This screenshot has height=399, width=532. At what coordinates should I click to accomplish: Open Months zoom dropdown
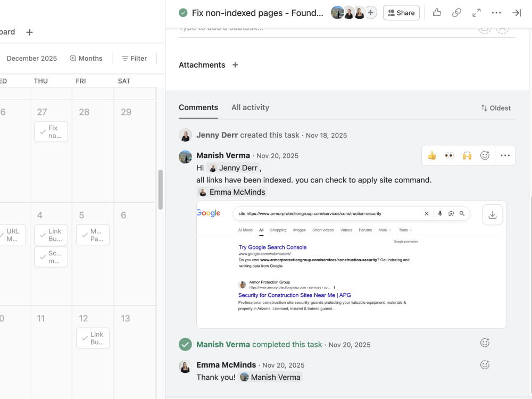tap(86, 59)
